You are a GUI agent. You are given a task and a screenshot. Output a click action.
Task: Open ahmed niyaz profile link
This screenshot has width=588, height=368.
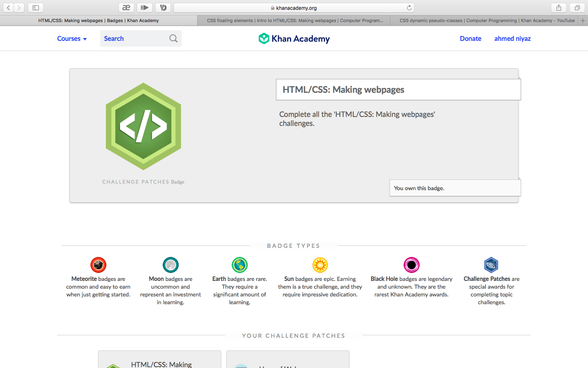[512, 38]
